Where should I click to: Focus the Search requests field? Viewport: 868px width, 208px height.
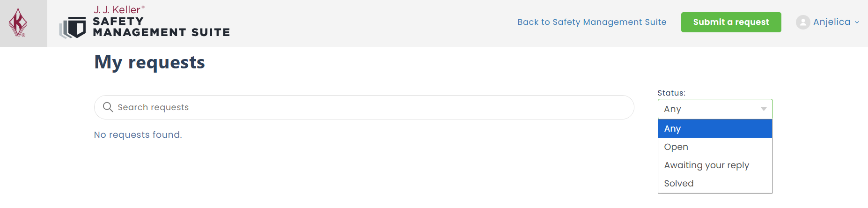[370, 107]
